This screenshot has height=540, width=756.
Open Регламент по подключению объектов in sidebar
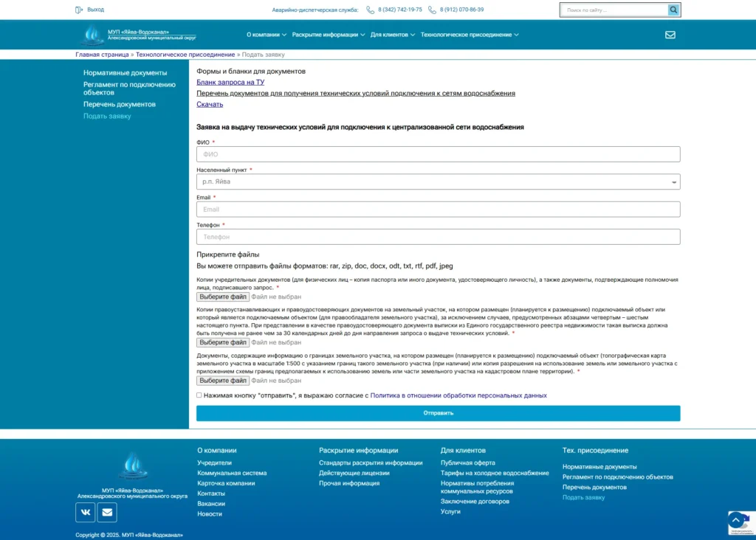129,88
